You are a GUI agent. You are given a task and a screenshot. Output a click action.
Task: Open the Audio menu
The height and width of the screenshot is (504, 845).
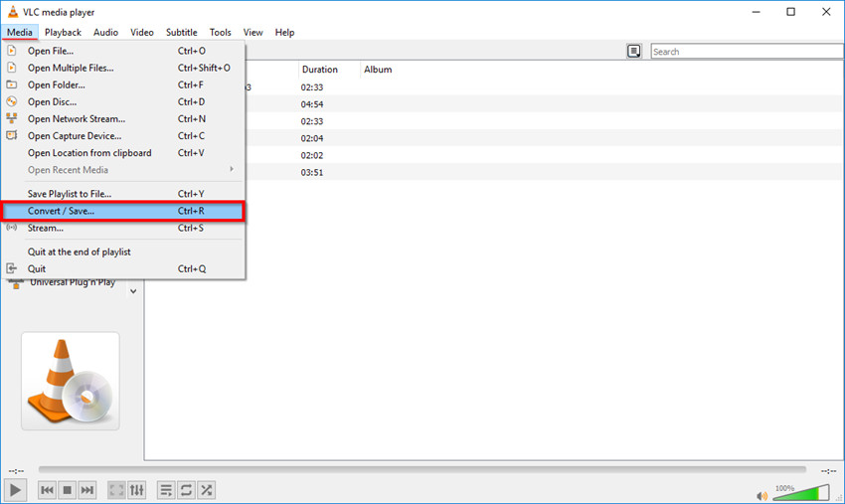pyautogui.click(x=105, y=33)
